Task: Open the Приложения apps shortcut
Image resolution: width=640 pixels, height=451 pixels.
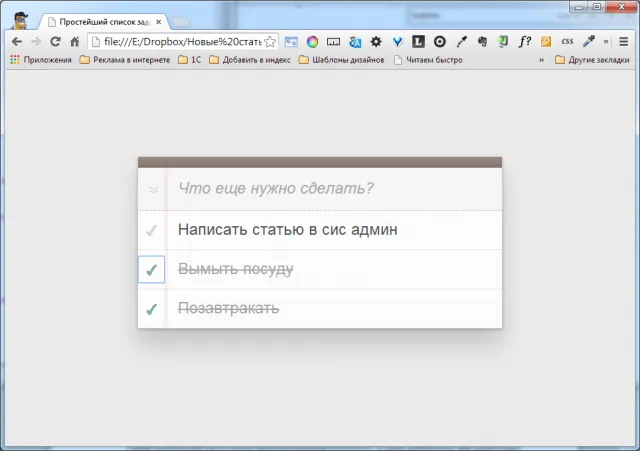Action: point(41,60)
